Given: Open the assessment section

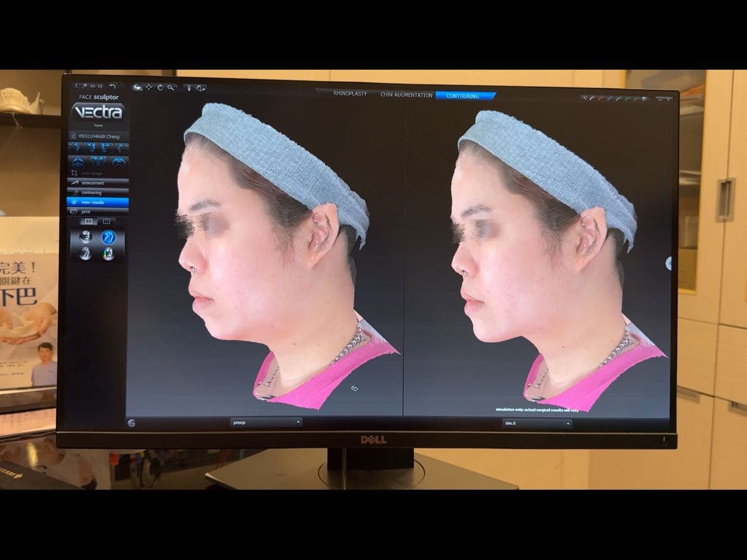Looking at the screenshot, I should [x=98, y=183].
